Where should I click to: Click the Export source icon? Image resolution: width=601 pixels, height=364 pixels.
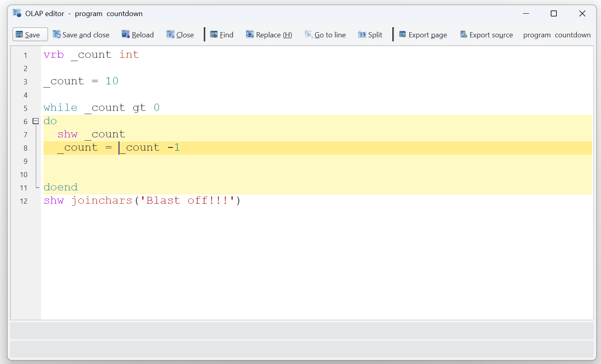click(x=464, y=34)
